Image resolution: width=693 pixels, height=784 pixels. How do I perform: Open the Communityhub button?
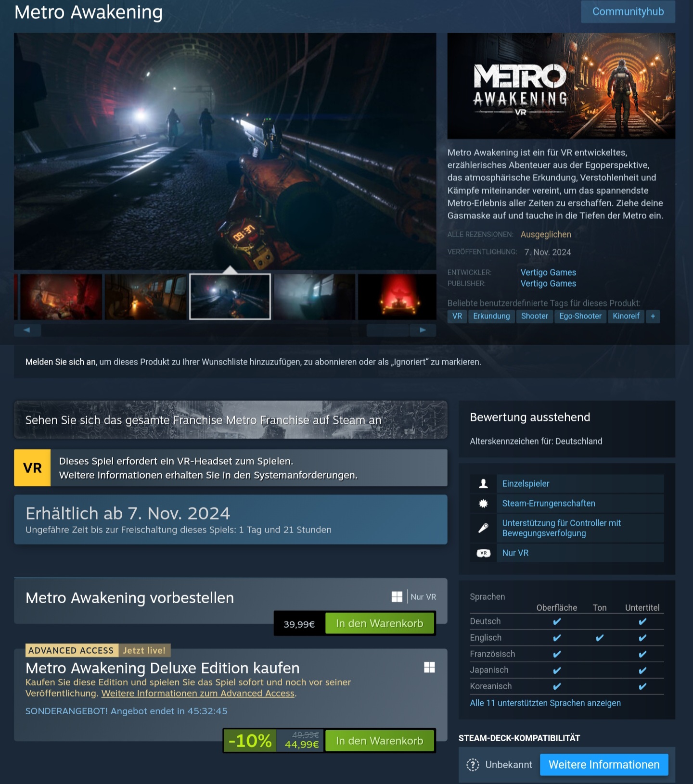pyautogui.click(x=628, y=12)
